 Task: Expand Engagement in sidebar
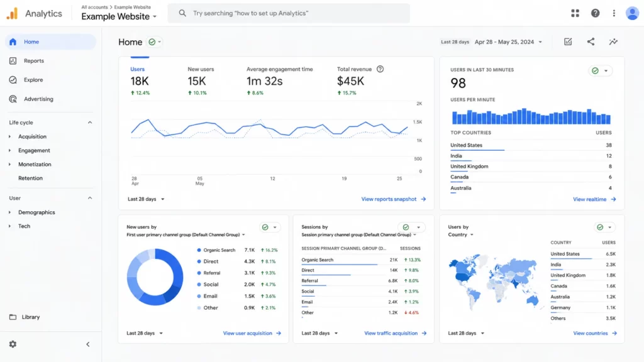point(9,151)
